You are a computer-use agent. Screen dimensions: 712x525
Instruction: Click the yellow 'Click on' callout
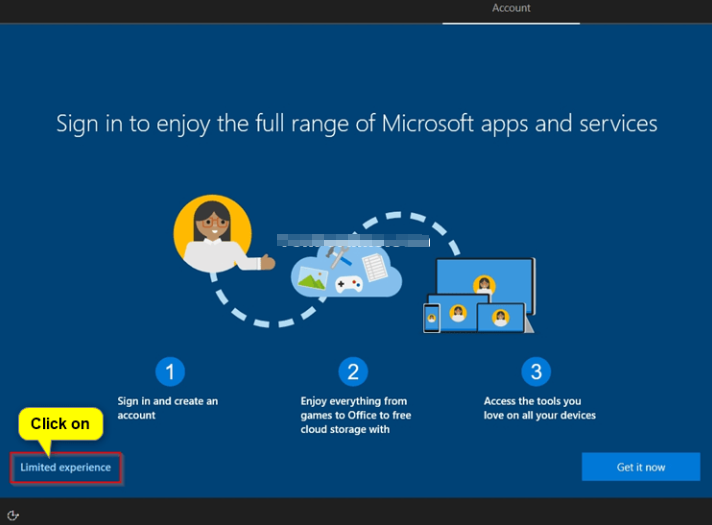pos(60,424)
